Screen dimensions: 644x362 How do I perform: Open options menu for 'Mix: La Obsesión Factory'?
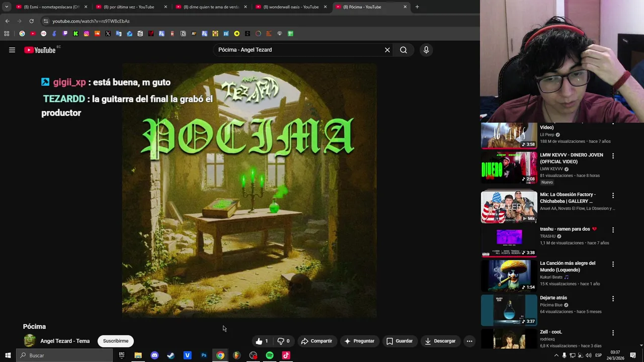(x=613, y=195)
